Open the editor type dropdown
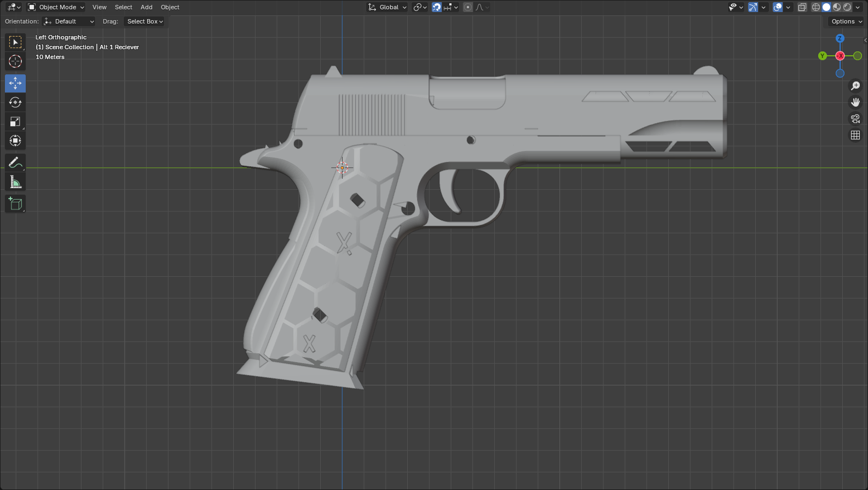 point(14,7)
